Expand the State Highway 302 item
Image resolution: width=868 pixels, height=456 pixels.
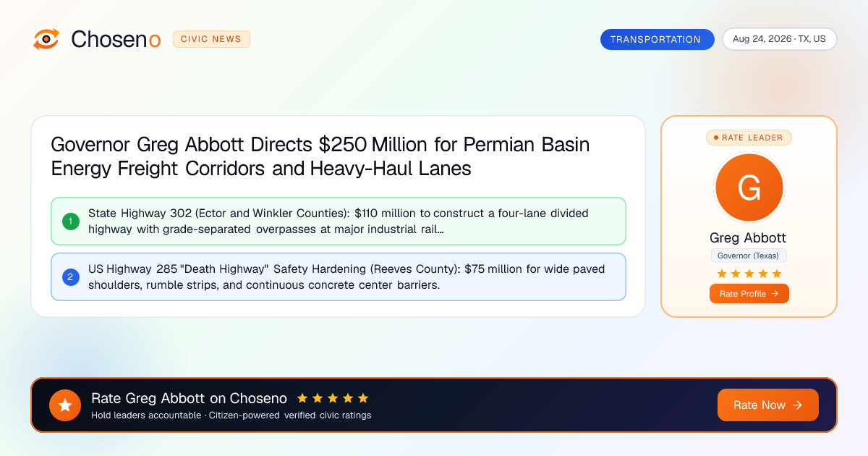[x=338, y=221]
